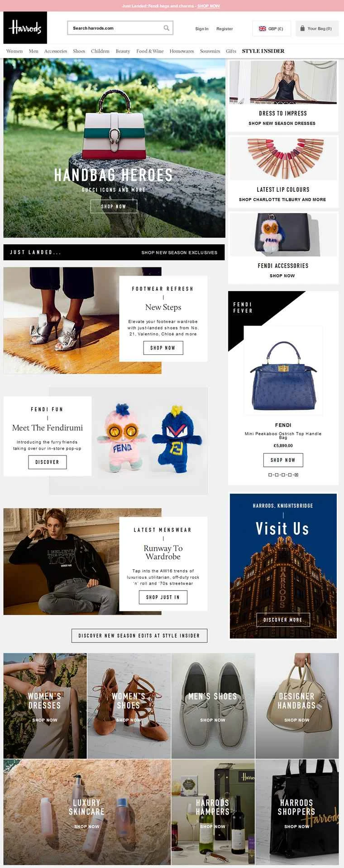Select the third carousel dot in Fendi Fever

[x=283, y=475]
